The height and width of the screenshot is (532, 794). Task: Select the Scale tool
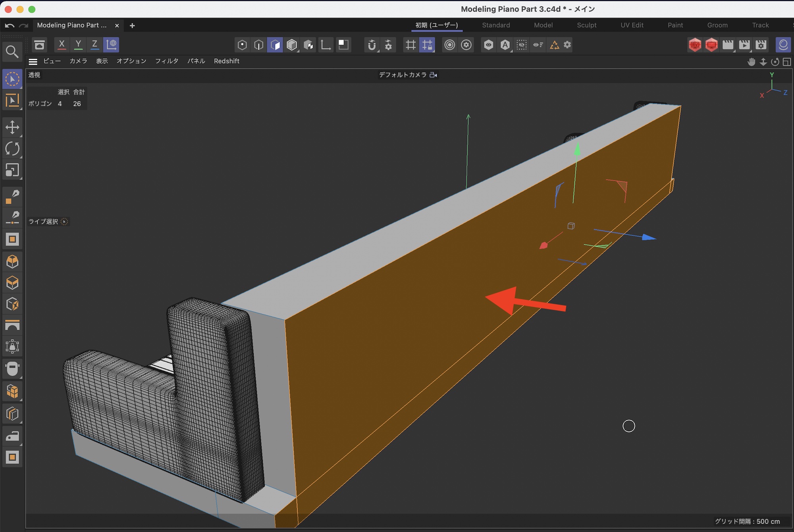(12, 170)
